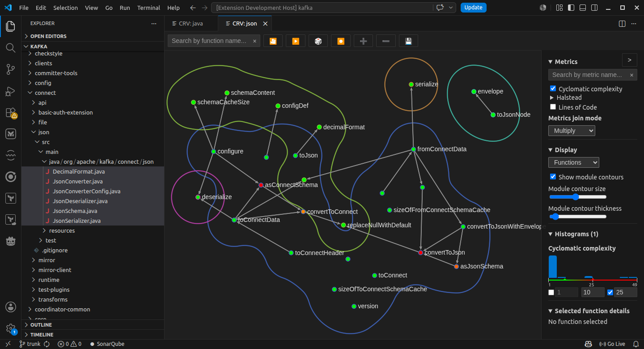Open the Search view in activity bar
Image resolution: width=644 pixels, height=349 pixels.
11,47
